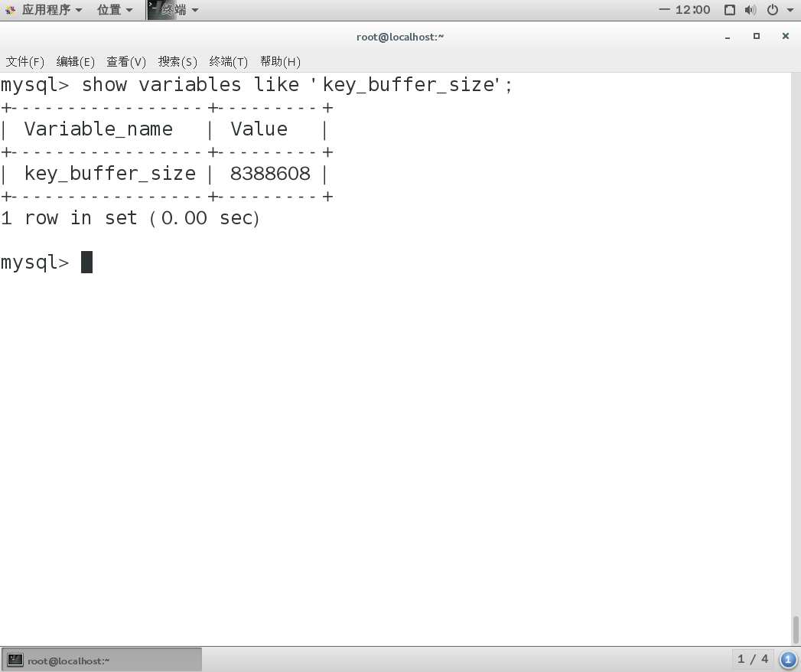Open the 编辑(E) menu

coord(76,62)
